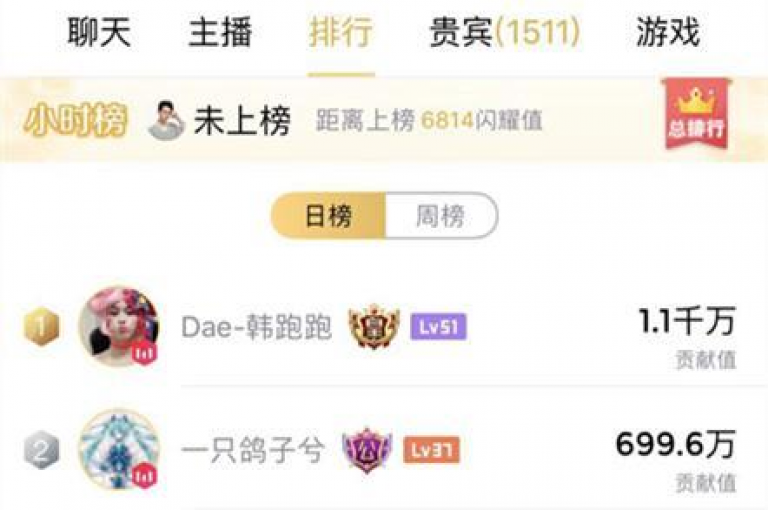The image size is (768, 510).
Task: Go to the 游戏 tab
Action: [x=668, y=32]
